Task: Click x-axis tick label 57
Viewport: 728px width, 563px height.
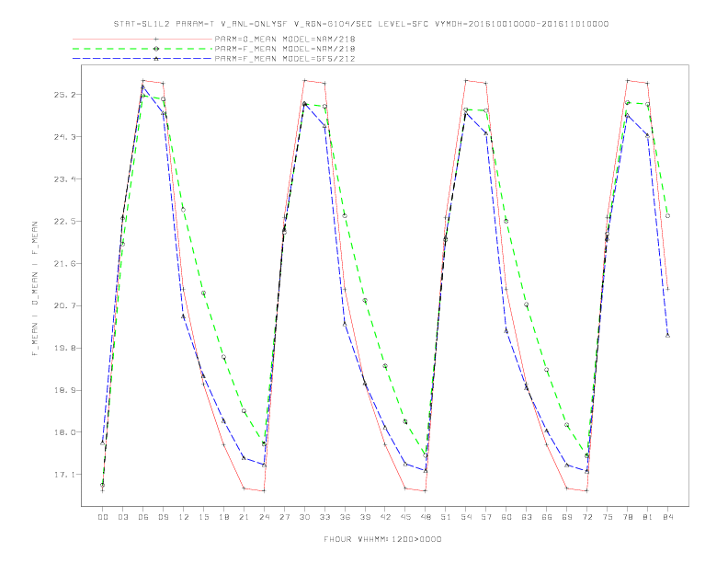Action: (486, 517)
